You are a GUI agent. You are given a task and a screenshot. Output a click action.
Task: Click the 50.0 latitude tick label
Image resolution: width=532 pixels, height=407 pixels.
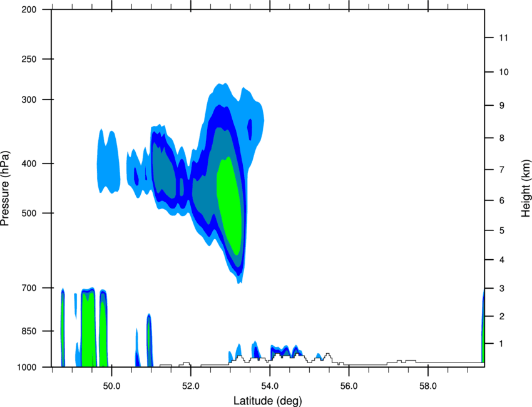111,386
